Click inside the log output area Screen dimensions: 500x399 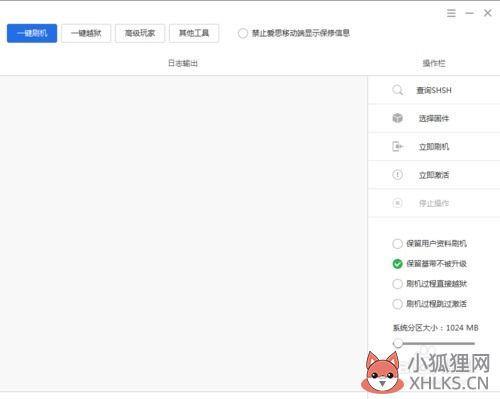183,233
